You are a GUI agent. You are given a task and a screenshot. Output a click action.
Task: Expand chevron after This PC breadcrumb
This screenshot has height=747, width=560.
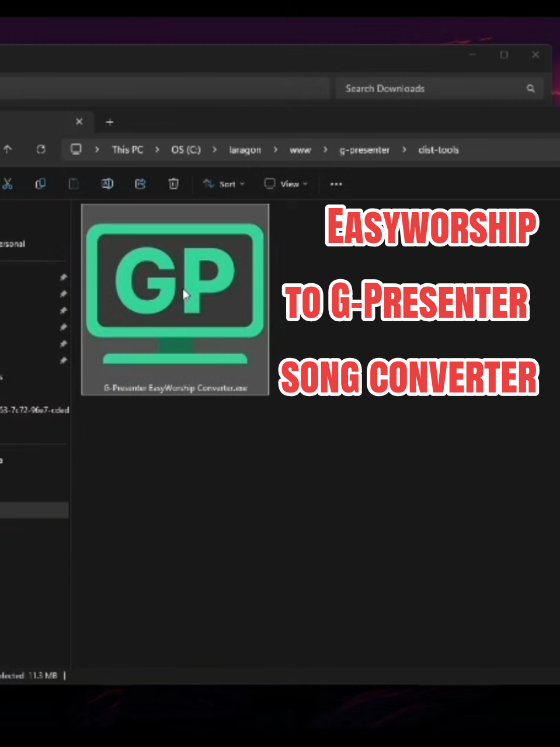[157, 150]
